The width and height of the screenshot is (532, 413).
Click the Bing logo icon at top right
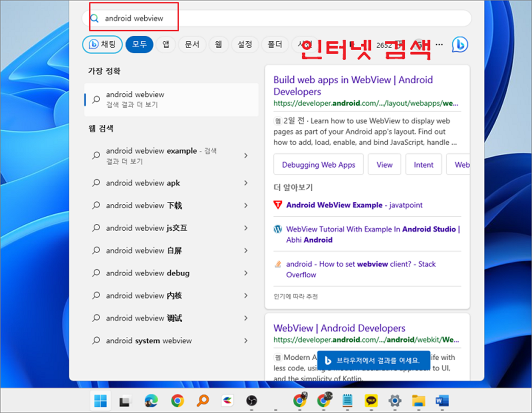click(x=460, y=44)
